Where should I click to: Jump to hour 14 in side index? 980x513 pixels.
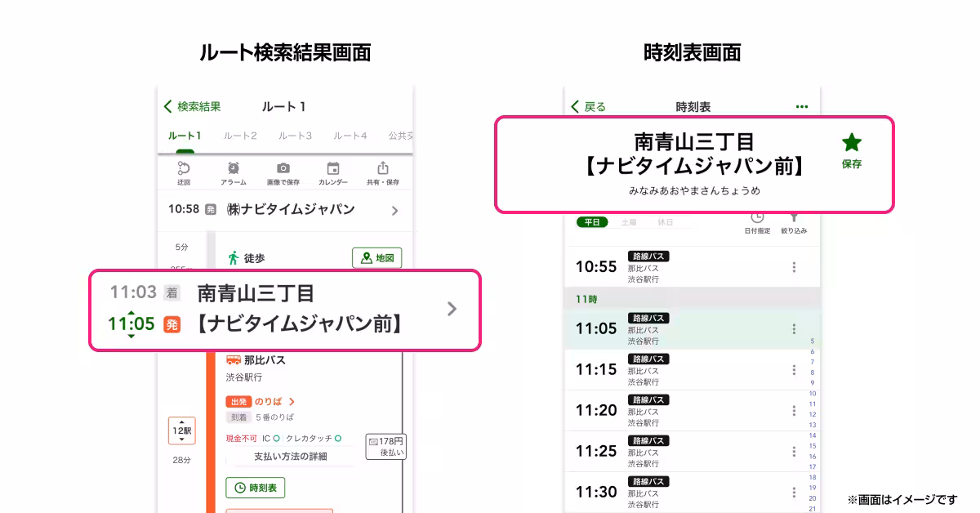pyautogui.click(x=812, y=435)
